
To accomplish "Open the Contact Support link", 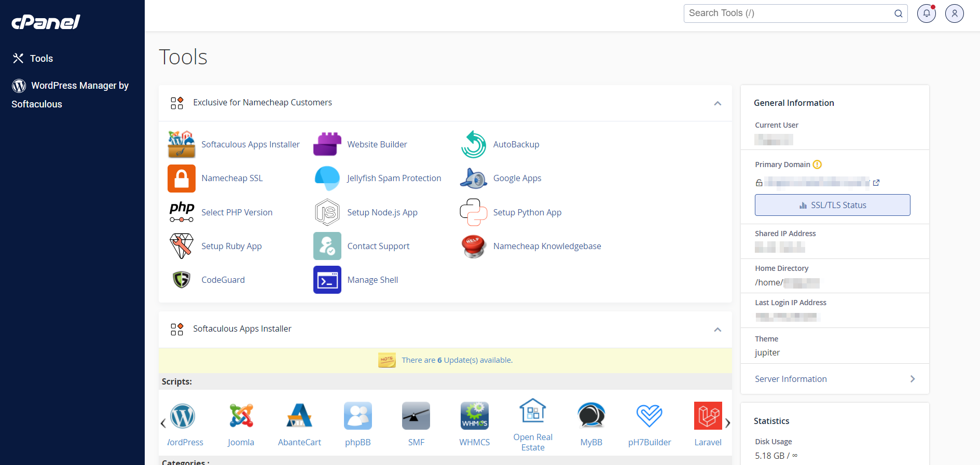I will (x=378, y=246).
